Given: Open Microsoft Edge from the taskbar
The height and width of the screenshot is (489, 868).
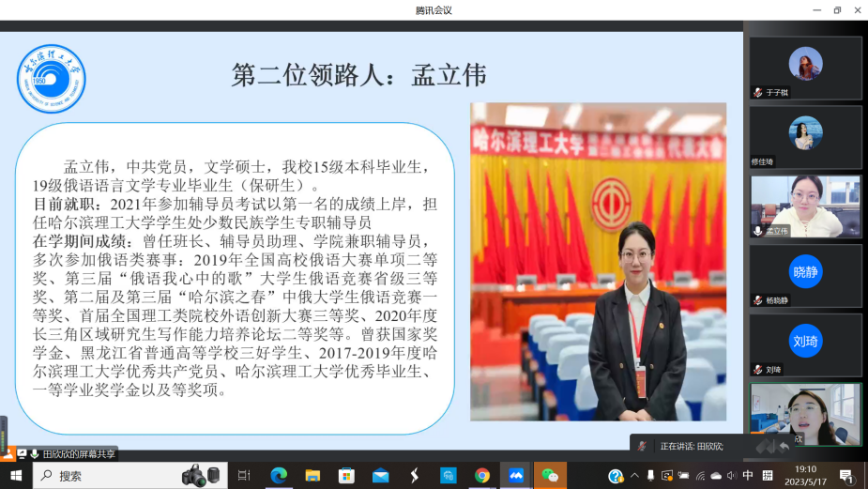Looking at the screenshot, I should pyautogui.click(x=279, y=476).
